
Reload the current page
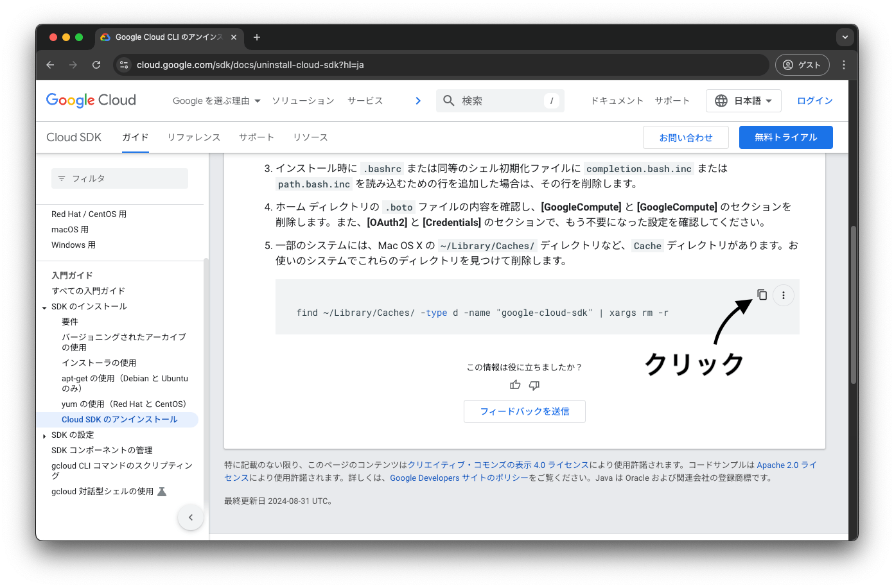(96, 65)
